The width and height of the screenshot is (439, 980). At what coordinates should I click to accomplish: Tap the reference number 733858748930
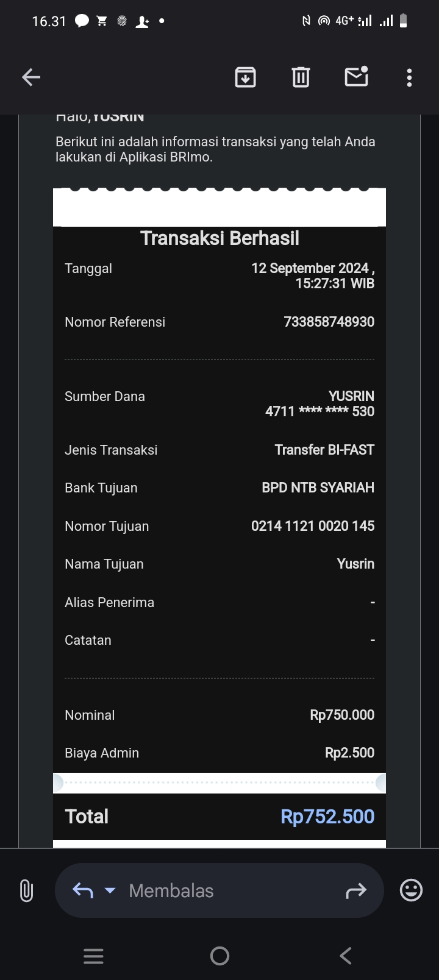tap(329, 322)
